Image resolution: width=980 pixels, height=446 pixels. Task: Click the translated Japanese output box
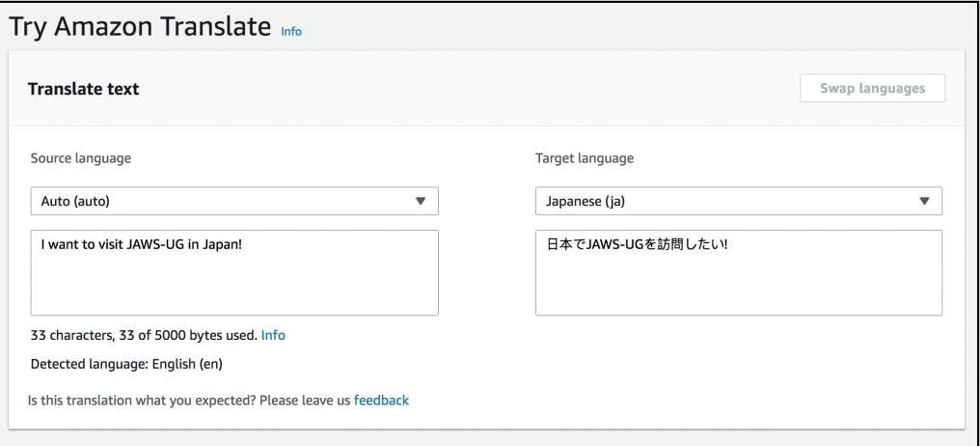pyautogui.click(x=739, y=273)
